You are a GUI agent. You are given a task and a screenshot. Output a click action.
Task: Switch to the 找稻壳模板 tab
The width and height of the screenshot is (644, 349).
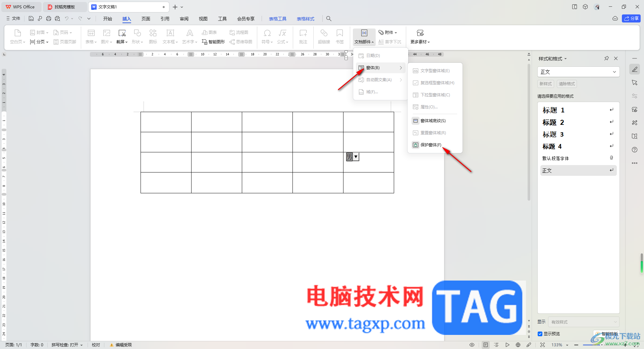pyautogui.click(x=65, y=7)
